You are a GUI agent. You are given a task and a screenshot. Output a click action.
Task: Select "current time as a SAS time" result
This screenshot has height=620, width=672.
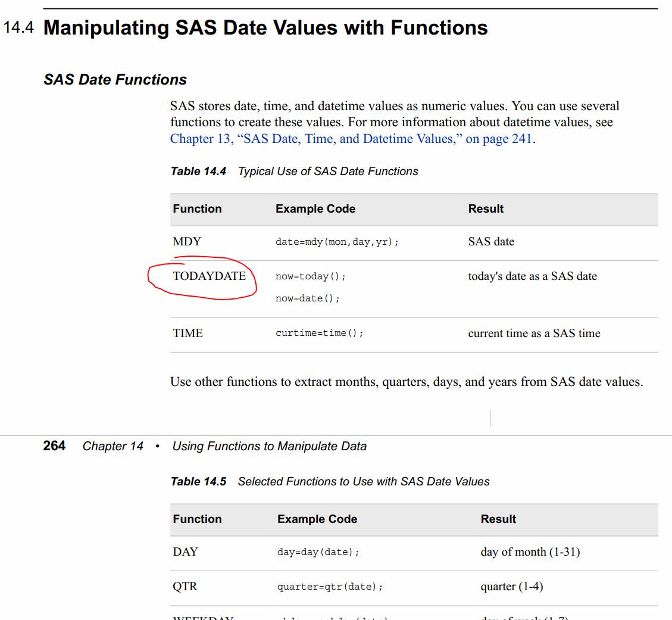[534, 334]
